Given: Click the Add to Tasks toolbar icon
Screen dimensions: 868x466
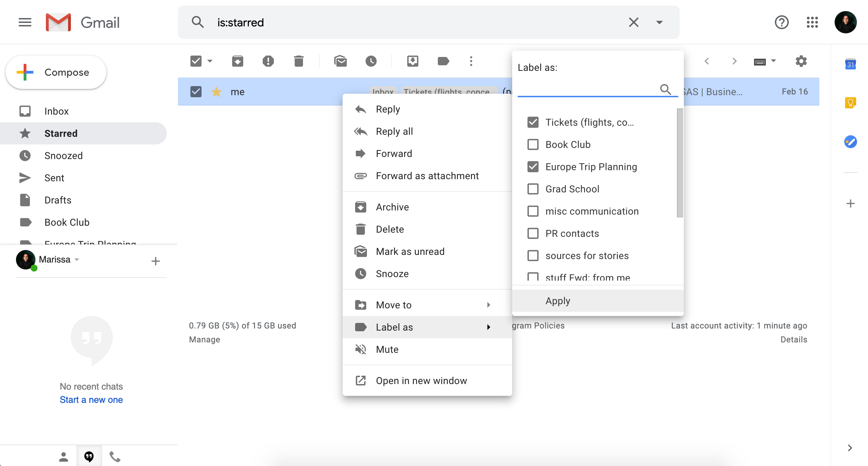Looking at the screenshot, I should point(412,61).
